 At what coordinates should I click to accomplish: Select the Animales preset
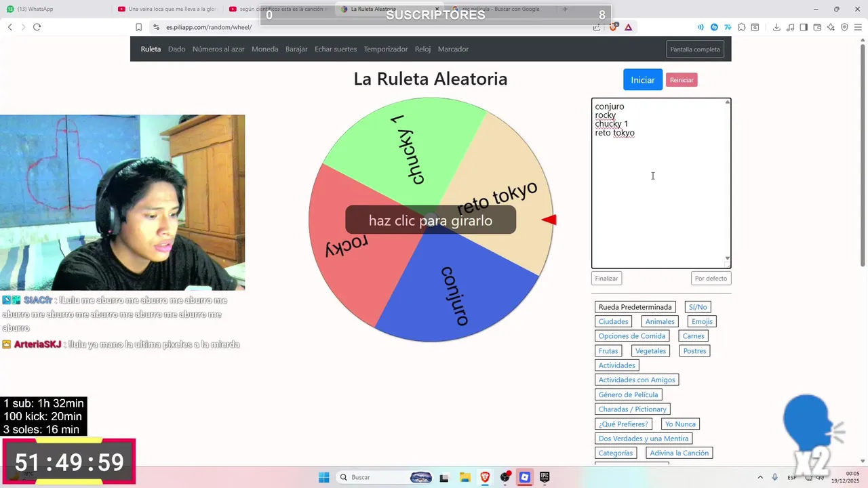tap(660, 321)
